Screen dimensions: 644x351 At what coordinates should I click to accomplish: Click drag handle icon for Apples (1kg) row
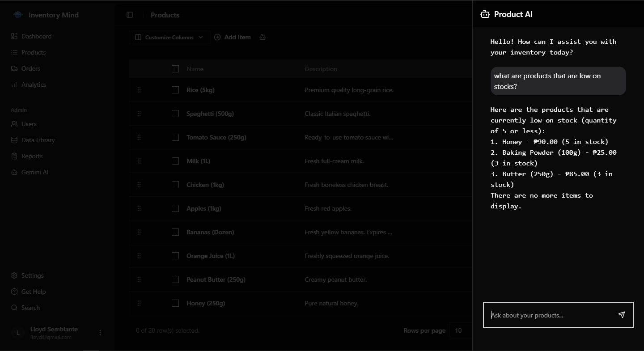click(x=139, y=208)
